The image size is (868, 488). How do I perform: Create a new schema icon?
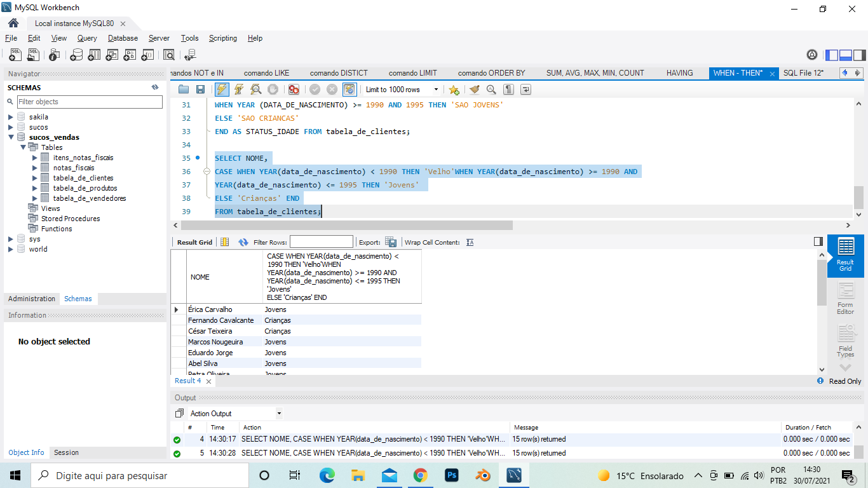pos(76,55)
